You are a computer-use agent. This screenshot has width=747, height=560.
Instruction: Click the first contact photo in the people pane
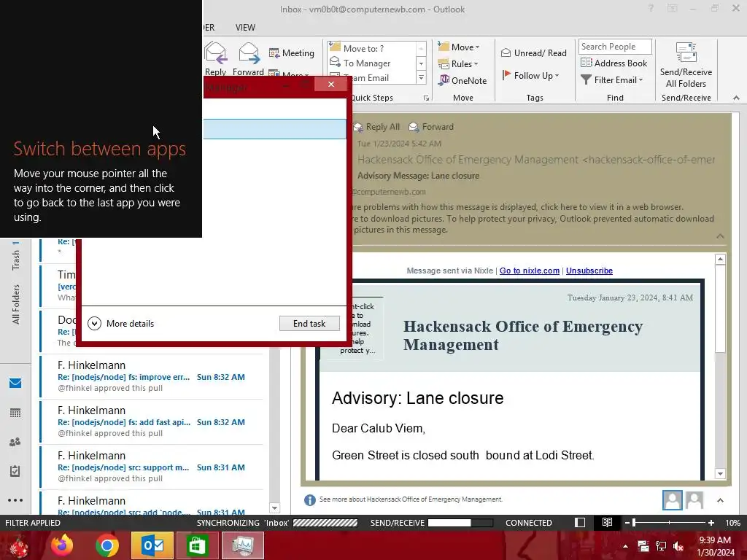click(672, 500)
